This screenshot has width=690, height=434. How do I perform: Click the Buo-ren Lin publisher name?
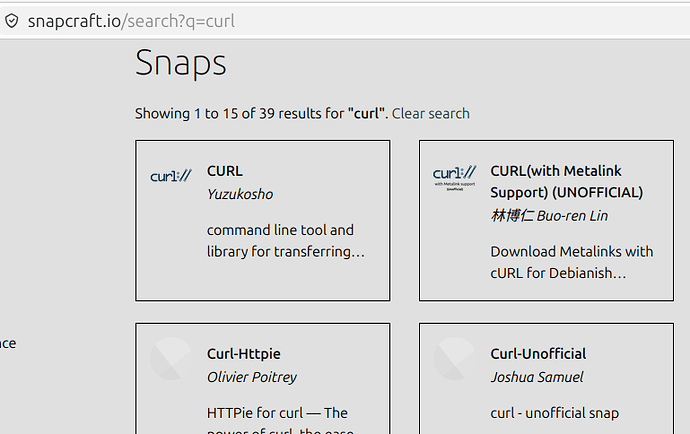click(x=549, y=216)
